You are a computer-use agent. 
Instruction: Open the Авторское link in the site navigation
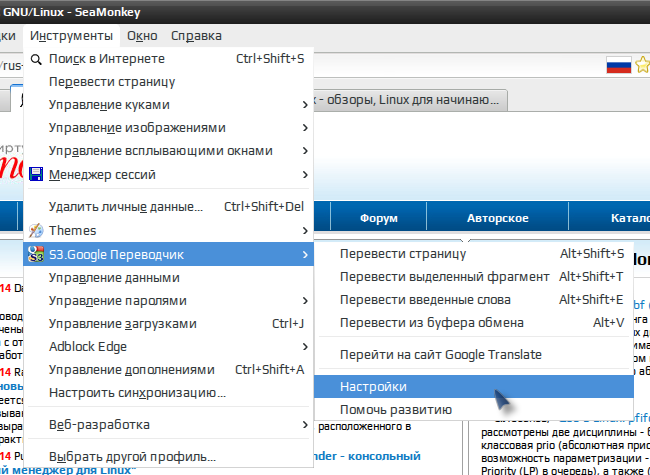497,218
